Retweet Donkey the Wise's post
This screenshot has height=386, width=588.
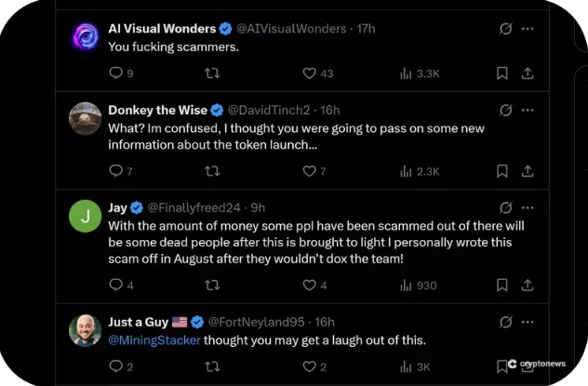tap(212, 171)
